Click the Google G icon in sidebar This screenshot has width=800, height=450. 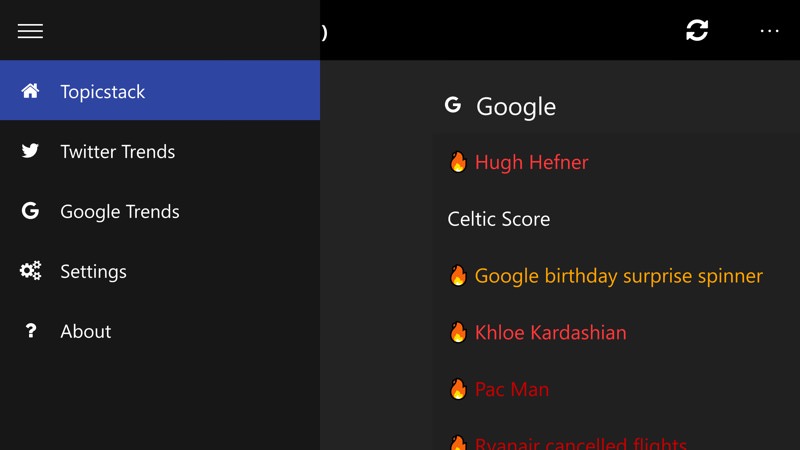pos(30,210)
